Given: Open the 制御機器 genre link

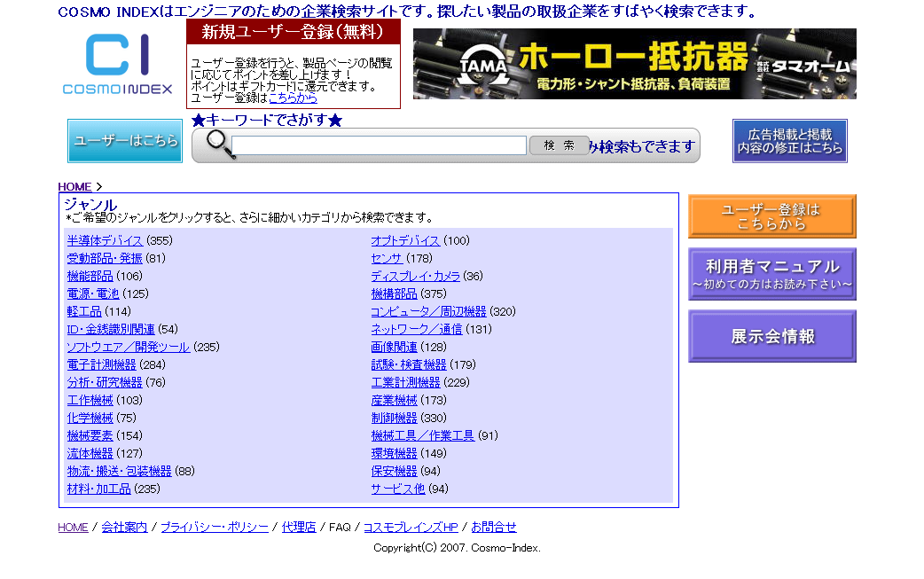Looking at the screenshot, I should (x=394, y=418).
